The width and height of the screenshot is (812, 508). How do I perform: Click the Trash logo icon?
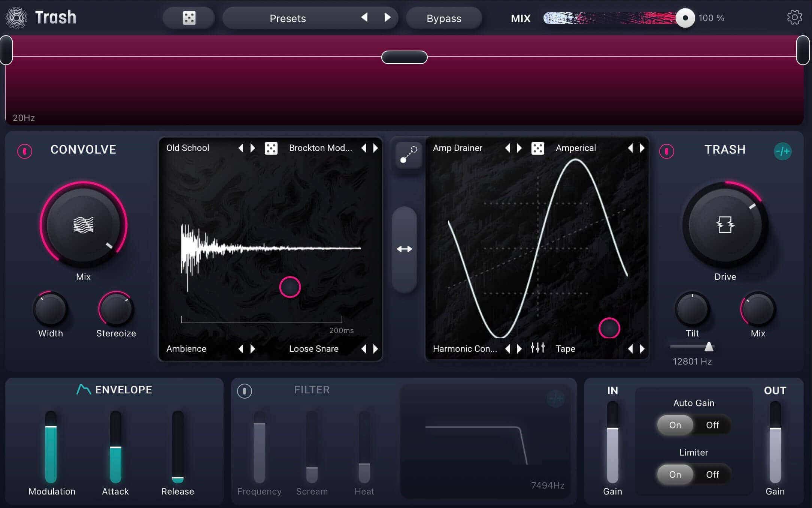pyautogui.click(x=16, y=18)
